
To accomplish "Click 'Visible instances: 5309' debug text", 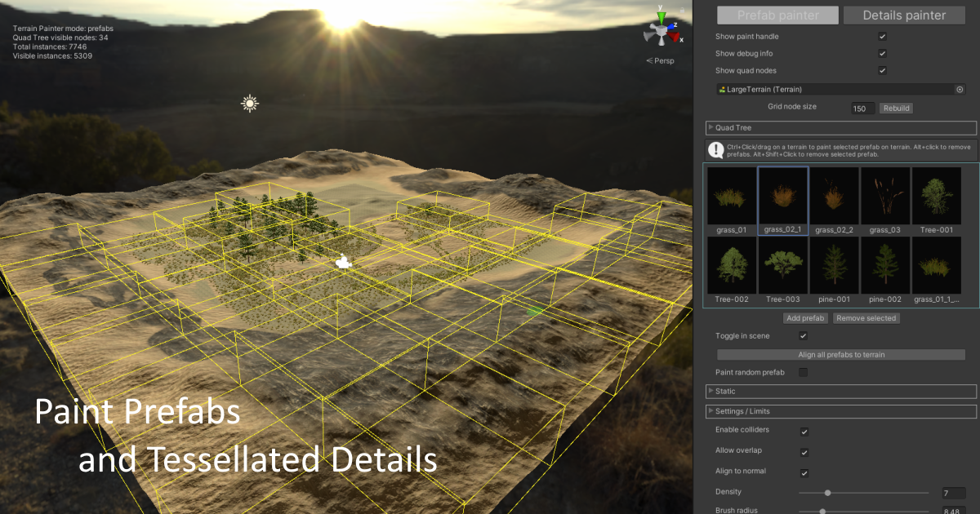I will (x=52, y=56).
